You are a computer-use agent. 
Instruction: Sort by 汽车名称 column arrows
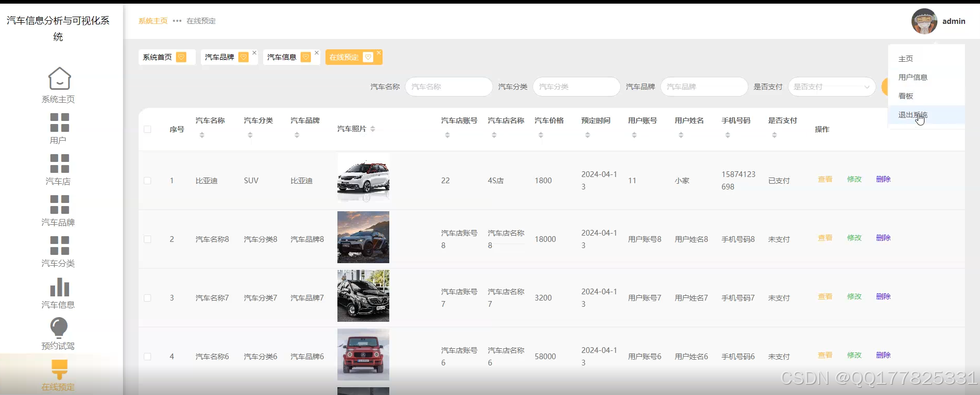tap(202, 135)
